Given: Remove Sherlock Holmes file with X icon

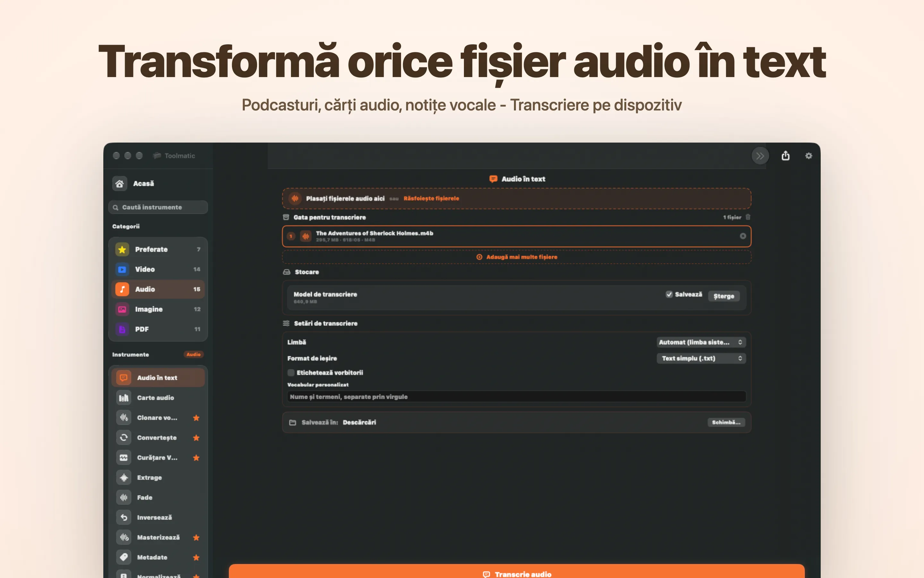Looking at the screenshot, I should pos(743,236).
